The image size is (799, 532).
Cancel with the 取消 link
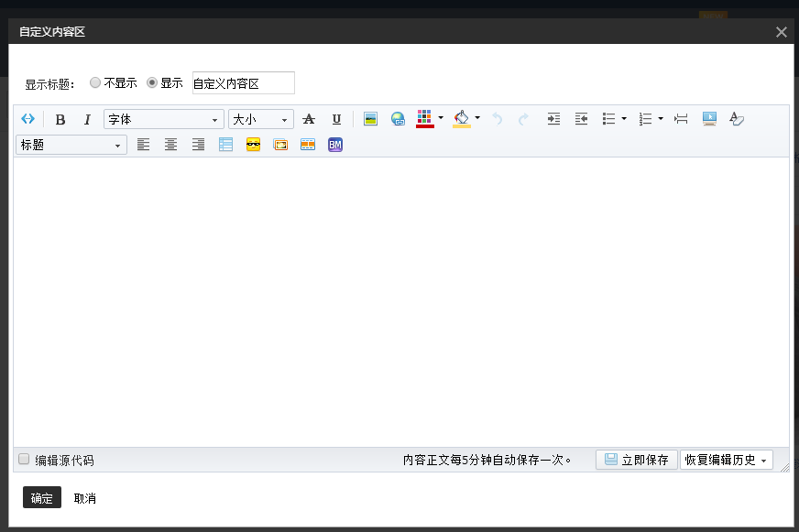pyautogui.click(x=84, y=498)
